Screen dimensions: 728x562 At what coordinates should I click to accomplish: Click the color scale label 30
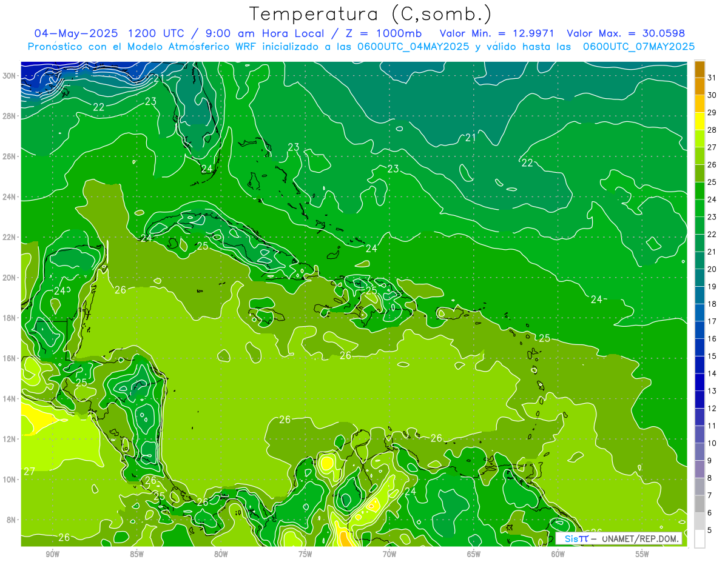(712, 95)
